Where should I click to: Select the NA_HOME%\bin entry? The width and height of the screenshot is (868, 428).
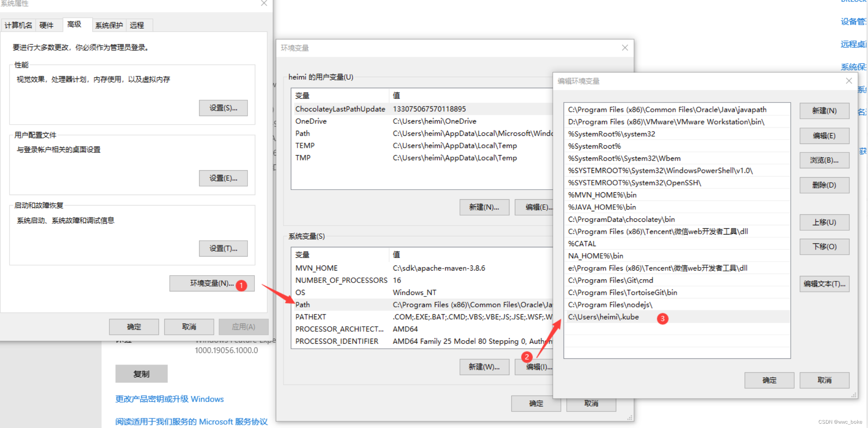point(677,256)
